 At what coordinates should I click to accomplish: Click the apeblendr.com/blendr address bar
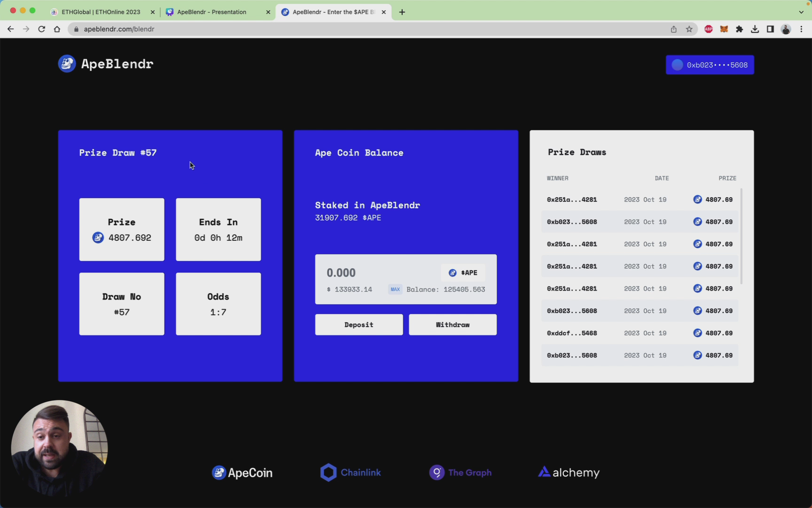pyautogui.click(x=371, y=29)
